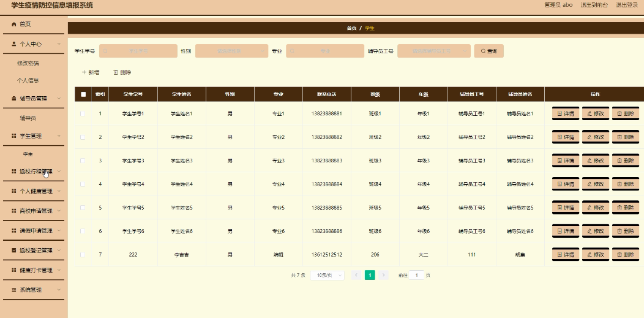644x318 pixels.
Task: Collapse the 个人中心 menu chevron
Action: 59,44
